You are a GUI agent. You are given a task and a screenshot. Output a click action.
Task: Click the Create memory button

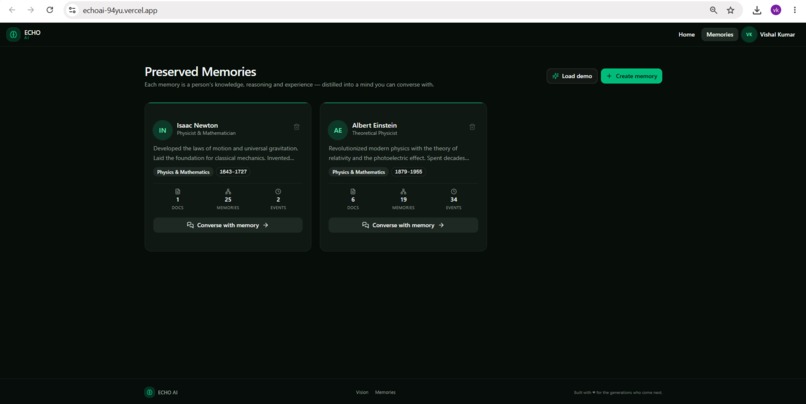click(x=631, y=76)
